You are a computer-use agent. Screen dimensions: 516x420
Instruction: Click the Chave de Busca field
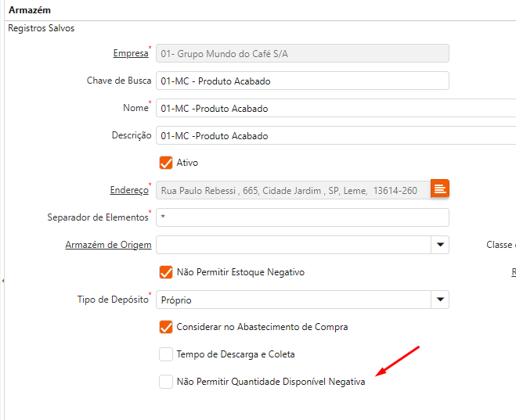coord(302,81)
